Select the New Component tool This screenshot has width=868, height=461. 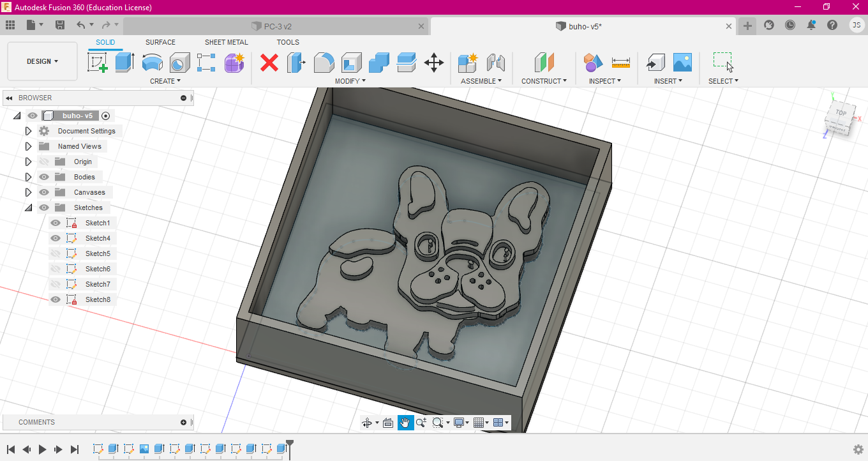pyautogui.click(x=468, y=63)
